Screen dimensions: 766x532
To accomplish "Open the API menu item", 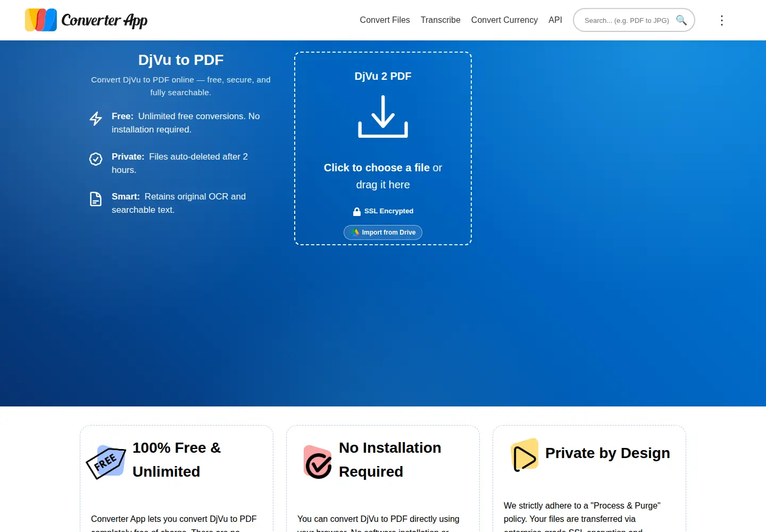I will (555, 20).
